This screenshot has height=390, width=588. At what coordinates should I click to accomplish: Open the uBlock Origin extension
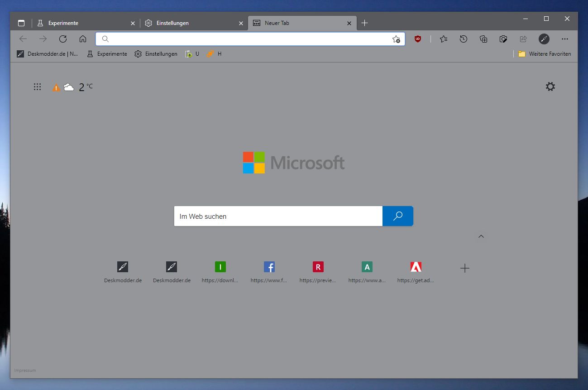[x=418, y=39]
